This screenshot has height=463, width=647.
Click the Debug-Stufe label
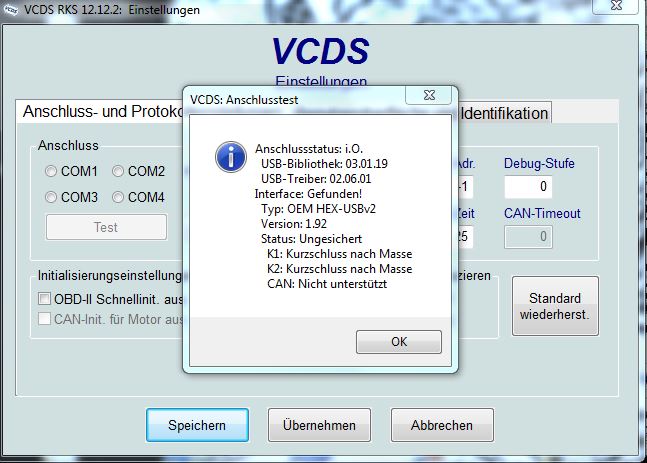[x=539, y=163]
